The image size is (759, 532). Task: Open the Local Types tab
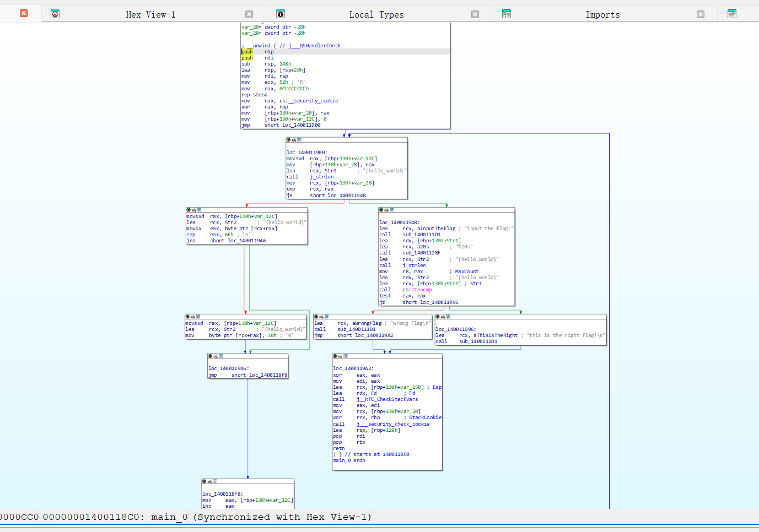[x=376, y=14]
